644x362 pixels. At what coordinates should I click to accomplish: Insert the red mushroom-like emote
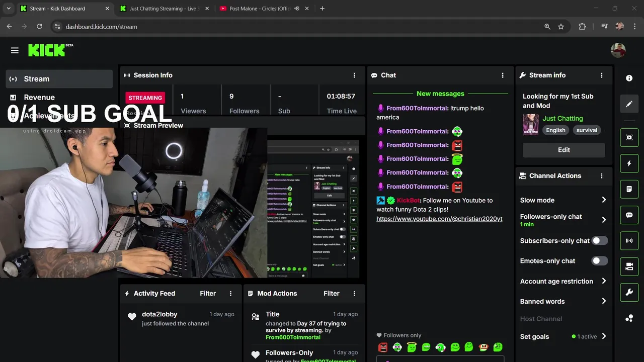(484, 347)
